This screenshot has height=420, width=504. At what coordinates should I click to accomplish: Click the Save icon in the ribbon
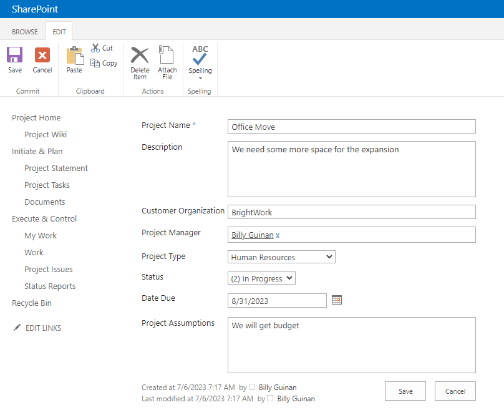click(15, 55)
